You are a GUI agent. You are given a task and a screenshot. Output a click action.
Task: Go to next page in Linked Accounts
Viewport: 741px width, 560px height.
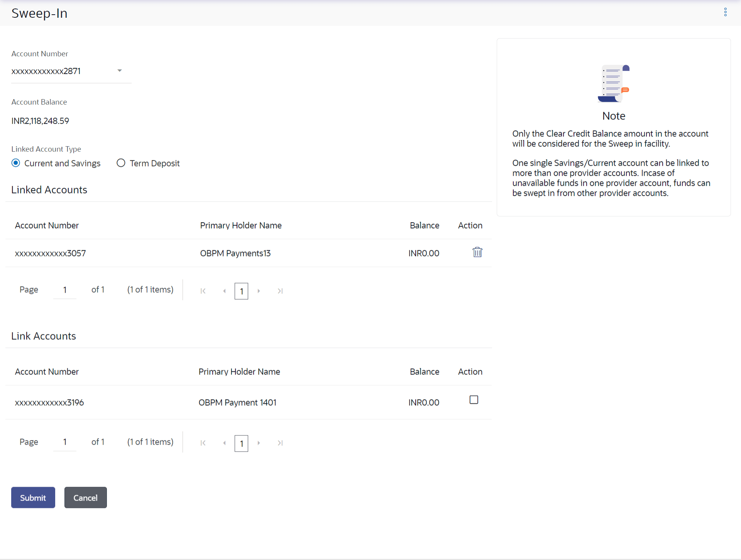259,291
